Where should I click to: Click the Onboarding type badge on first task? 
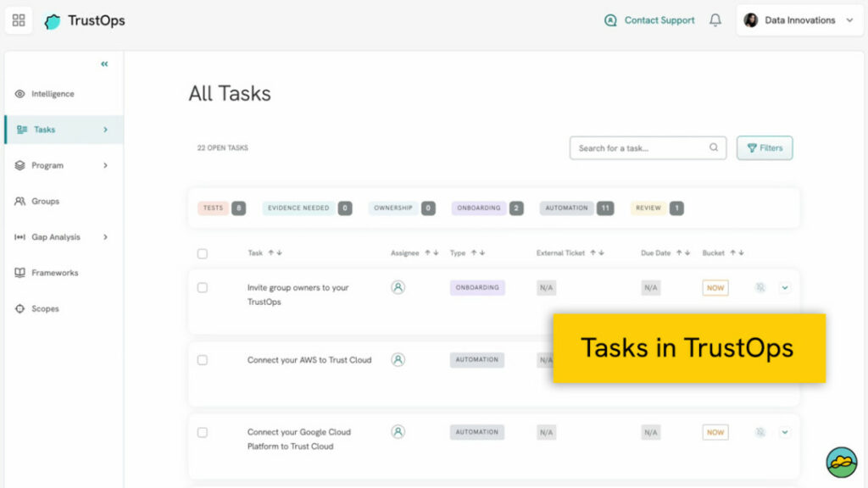pos(477,288)
